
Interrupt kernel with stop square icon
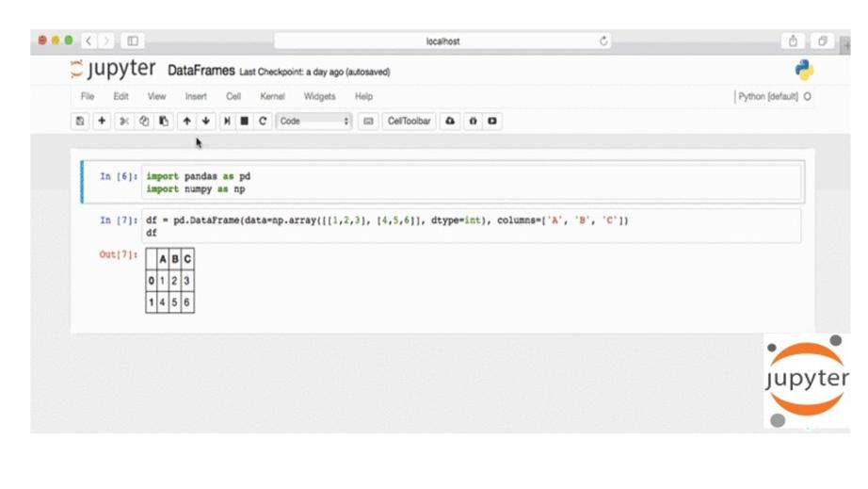pyautogui.click(x=245, y=122)
